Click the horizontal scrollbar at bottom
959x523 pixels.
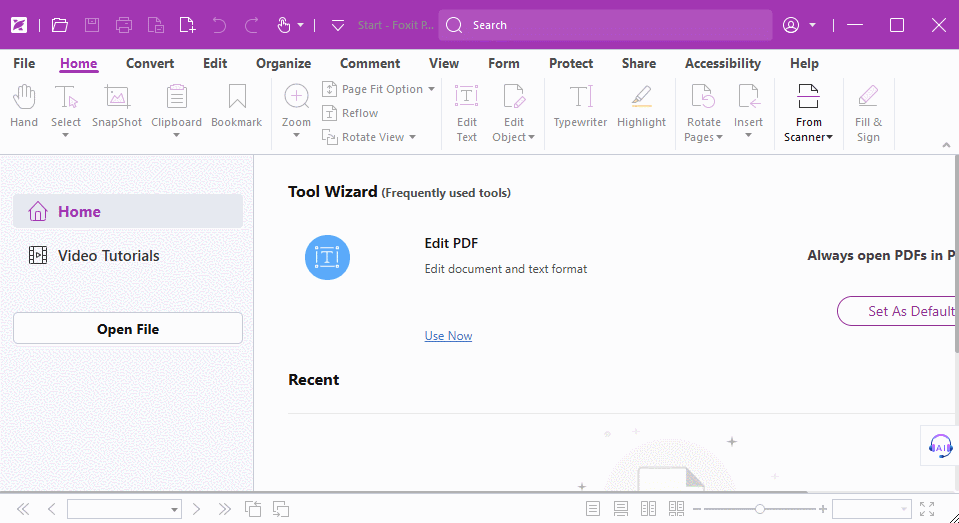[x=404, y=492]
